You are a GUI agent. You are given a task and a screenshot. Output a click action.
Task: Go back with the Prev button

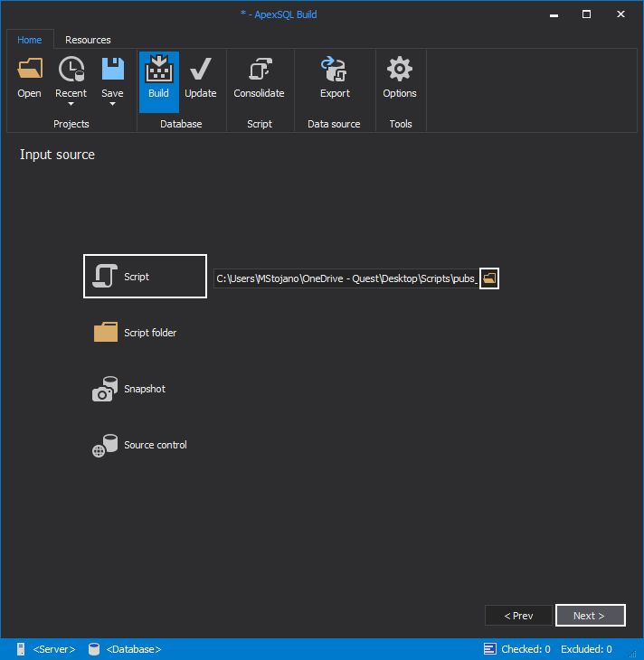tap(518, 616)
